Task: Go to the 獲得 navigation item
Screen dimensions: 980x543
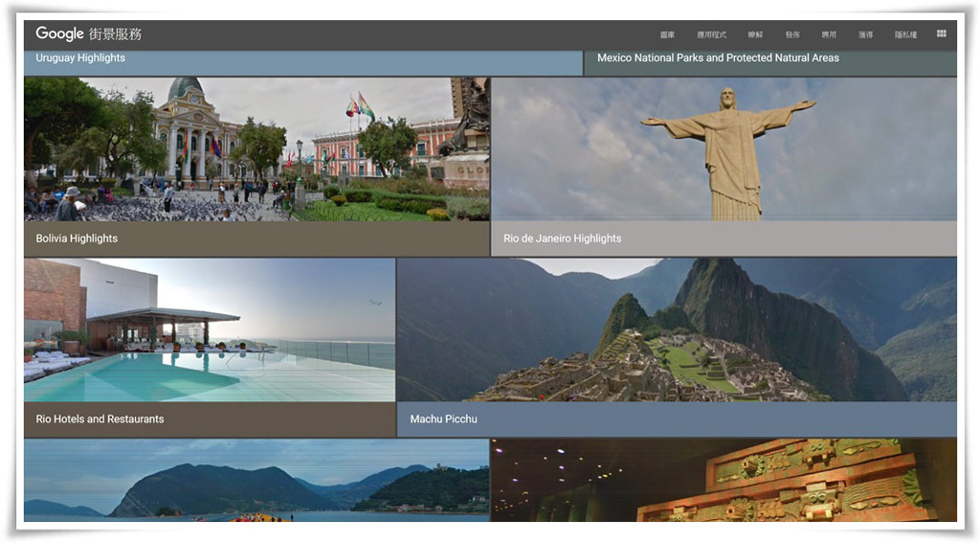Action: tap(865, 35)
